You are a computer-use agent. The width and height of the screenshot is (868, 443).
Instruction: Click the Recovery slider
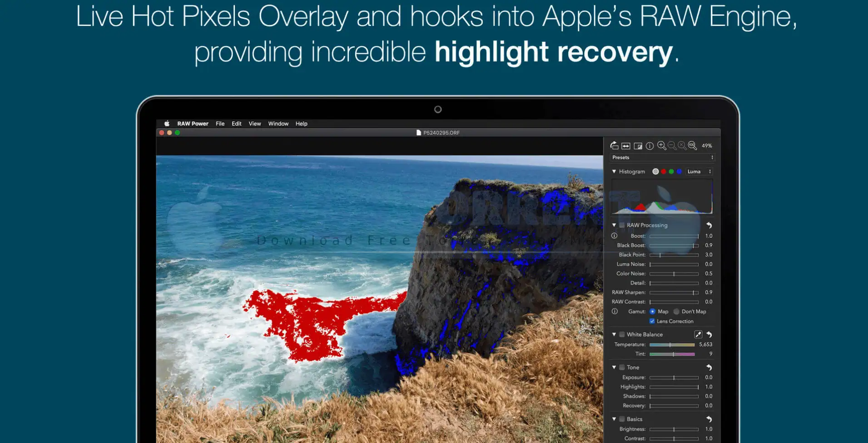674,406
